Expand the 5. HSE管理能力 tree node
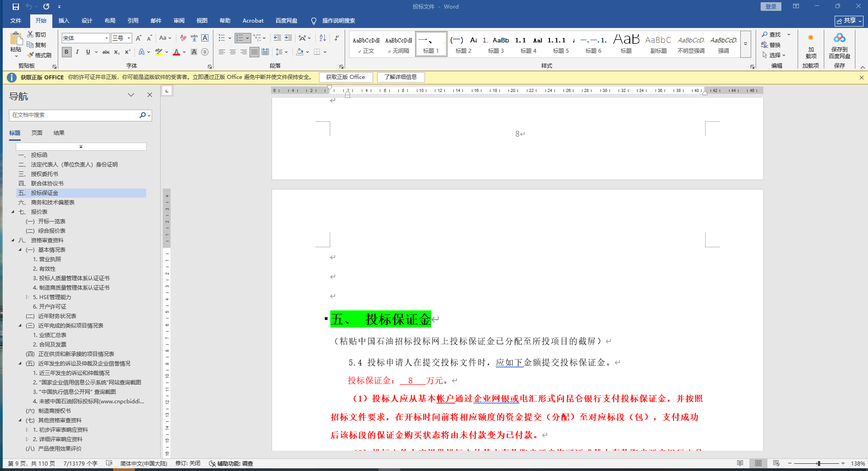The width and height of the screenshot is (868, 471). pyautogui.click(x=28, y=297)
